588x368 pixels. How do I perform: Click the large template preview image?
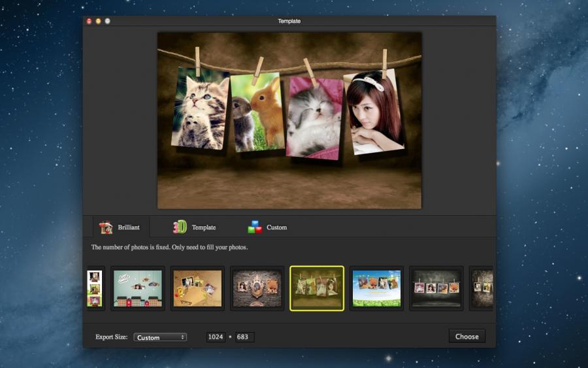click(289, 120)
